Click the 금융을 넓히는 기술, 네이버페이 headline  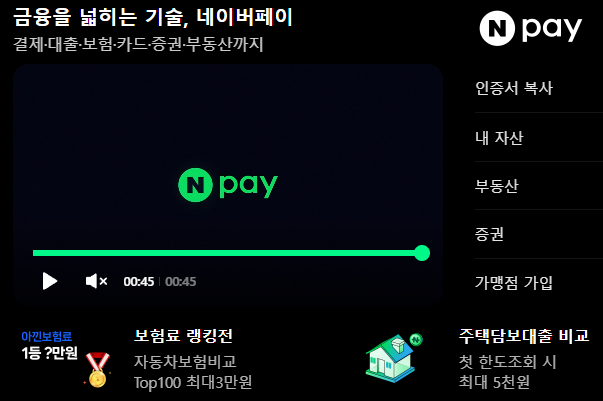pos(153,17)
